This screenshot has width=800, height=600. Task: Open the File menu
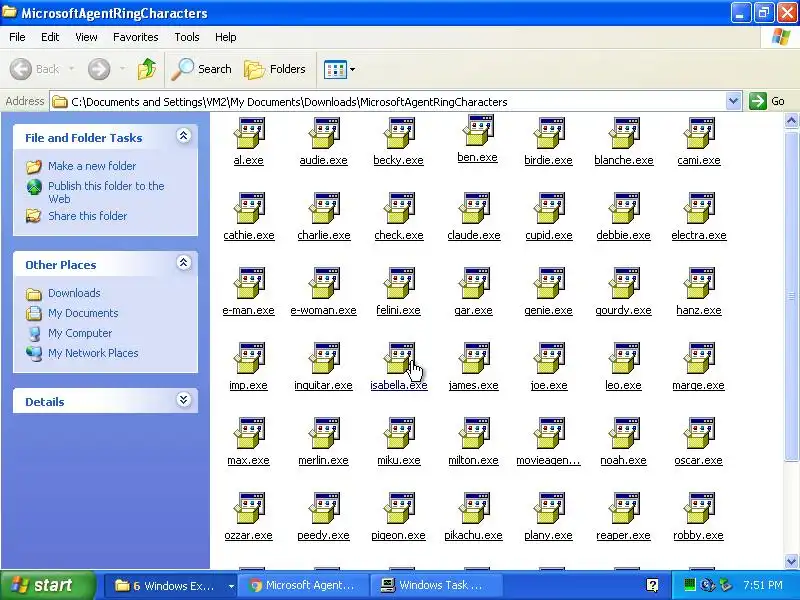pyautogui.click(x=17, y=37)
